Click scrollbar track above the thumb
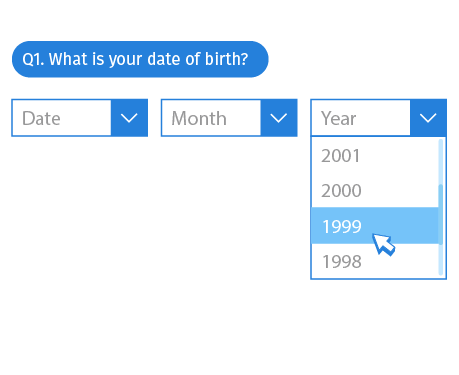 point(441,162)
